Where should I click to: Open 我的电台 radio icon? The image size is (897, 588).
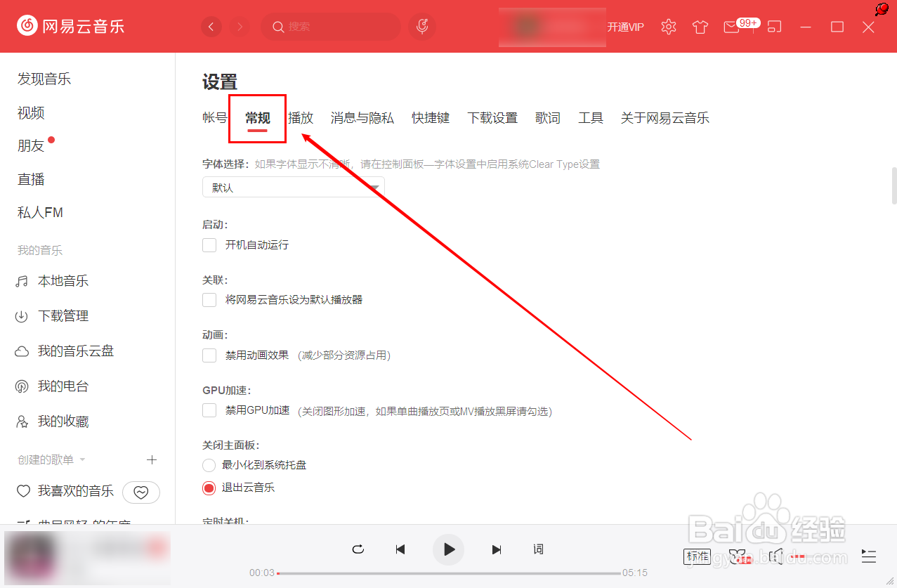[22, 386]
